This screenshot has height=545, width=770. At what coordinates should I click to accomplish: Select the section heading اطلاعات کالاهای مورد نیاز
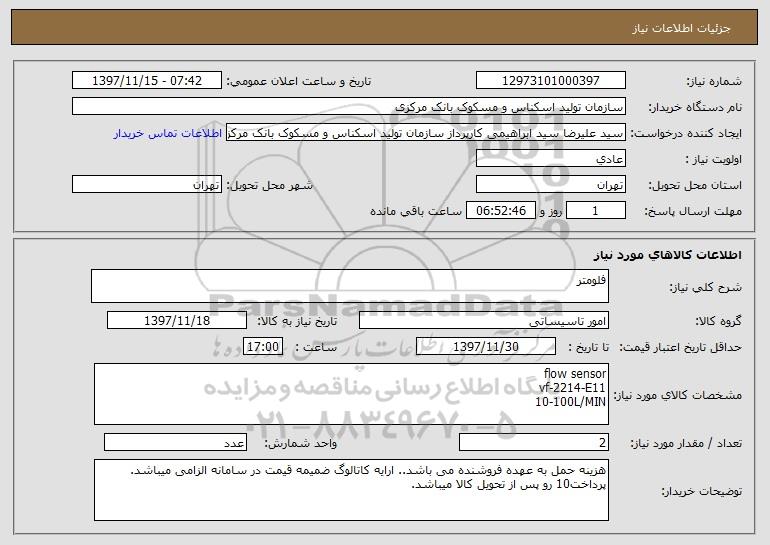pyautogui.click(x=667, y=255)
